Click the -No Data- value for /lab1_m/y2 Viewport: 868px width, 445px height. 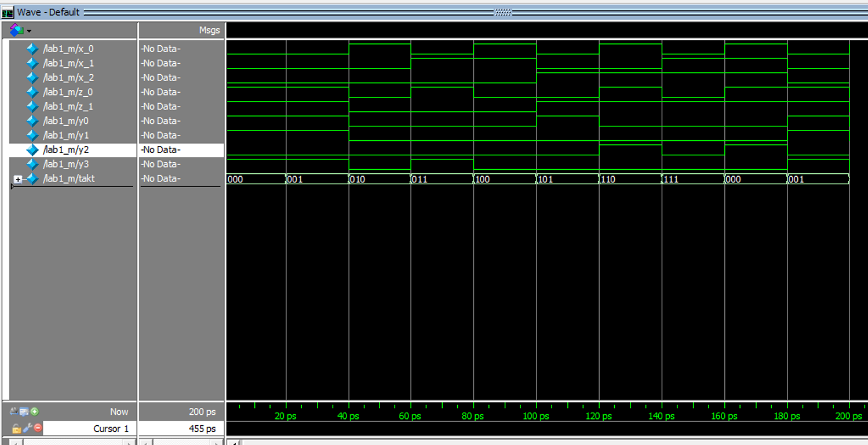pyautogui.click(x=161, y=149)
